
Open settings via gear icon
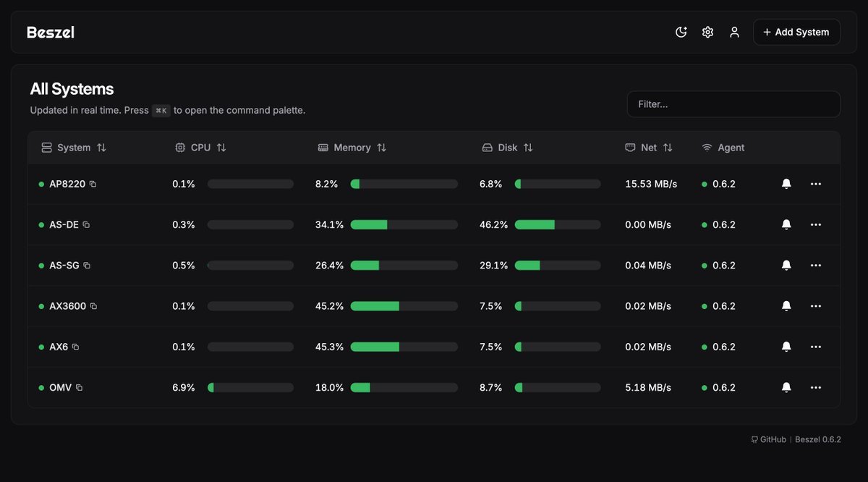707,32
